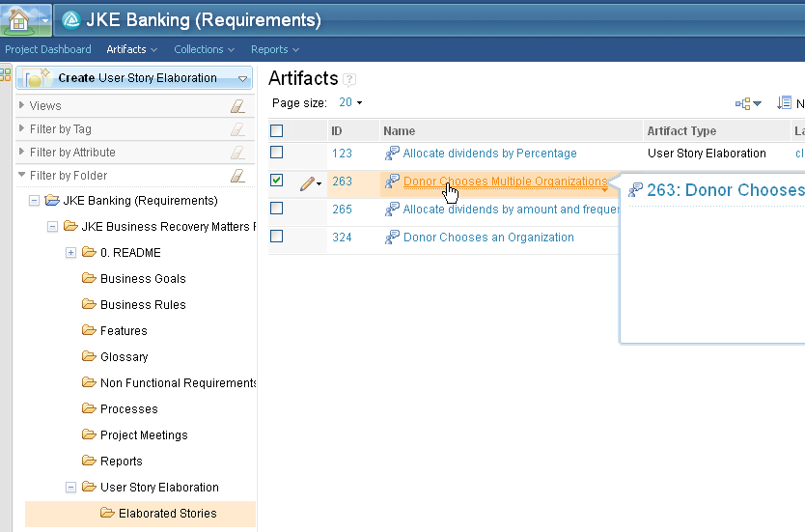Click the Elaborated Stories folder icon
The image size is (805, 532).
107,513
